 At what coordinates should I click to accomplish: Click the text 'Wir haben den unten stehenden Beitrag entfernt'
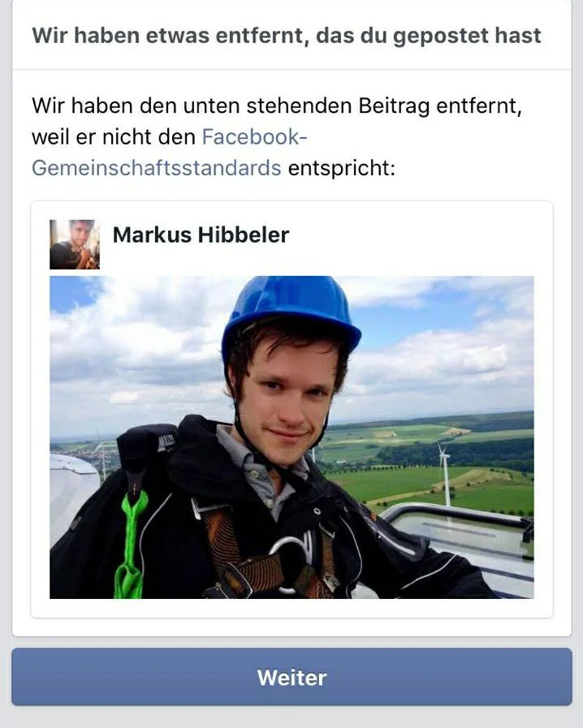(277, 106)
